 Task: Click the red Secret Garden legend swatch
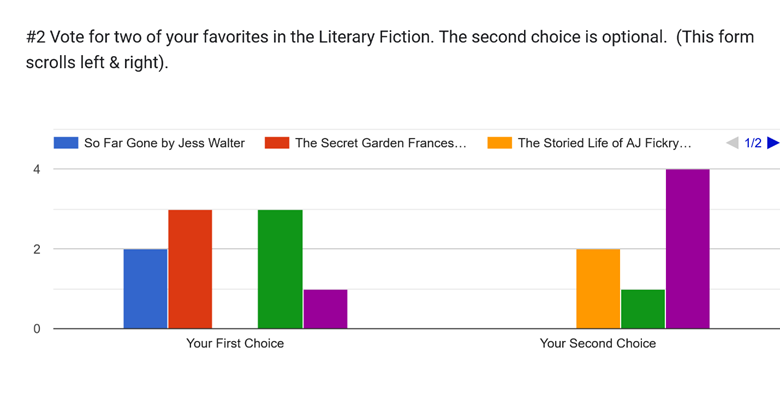click(x=277, y=143)
